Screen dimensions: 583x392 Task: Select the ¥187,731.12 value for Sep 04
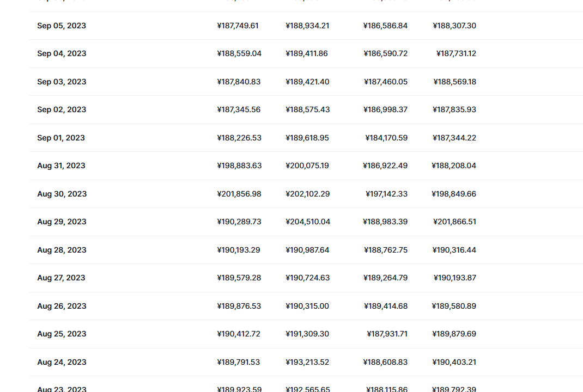click(x=456, y=53)
